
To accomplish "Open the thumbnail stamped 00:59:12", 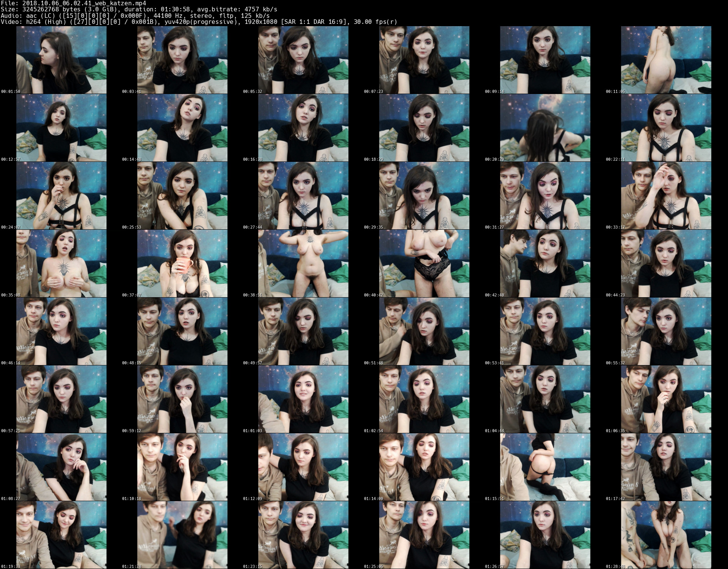I will [182, 399].
